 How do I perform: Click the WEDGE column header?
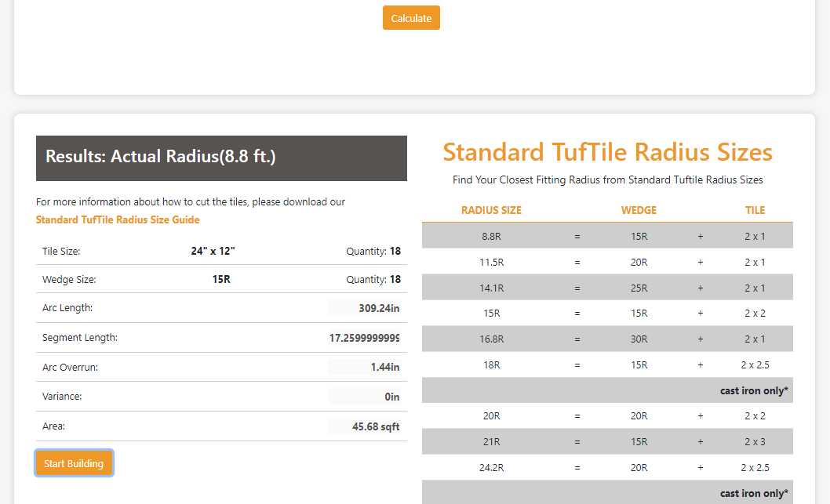(x=639, y=211)
